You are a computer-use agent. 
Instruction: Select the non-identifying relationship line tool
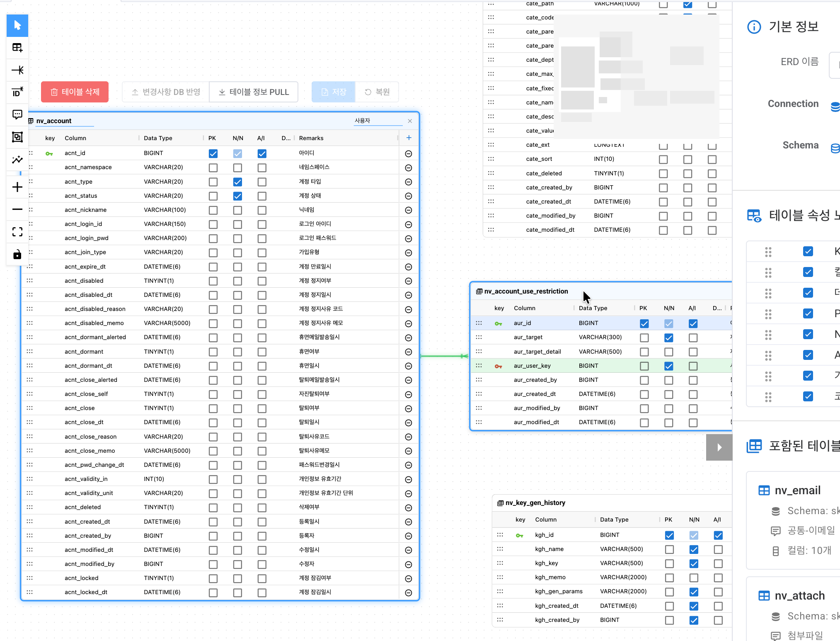click(17, 70)
